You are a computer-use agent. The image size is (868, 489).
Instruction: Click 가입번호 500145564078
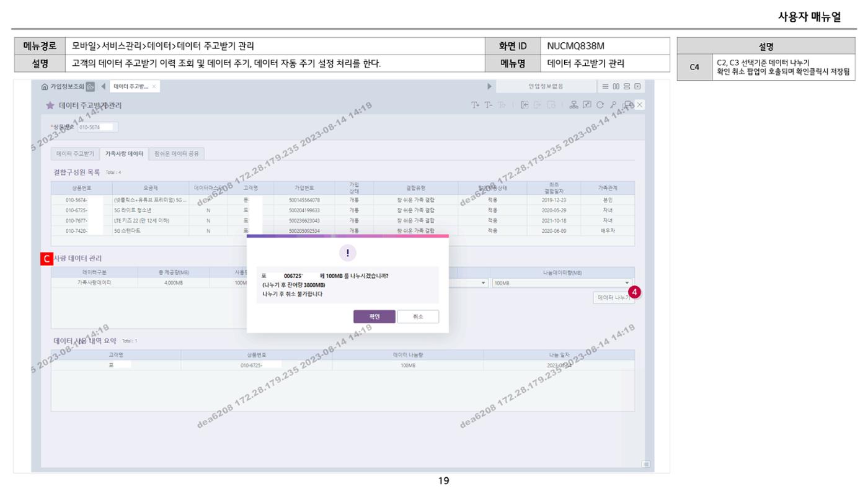pyautogui.click(x=304, y=200)
